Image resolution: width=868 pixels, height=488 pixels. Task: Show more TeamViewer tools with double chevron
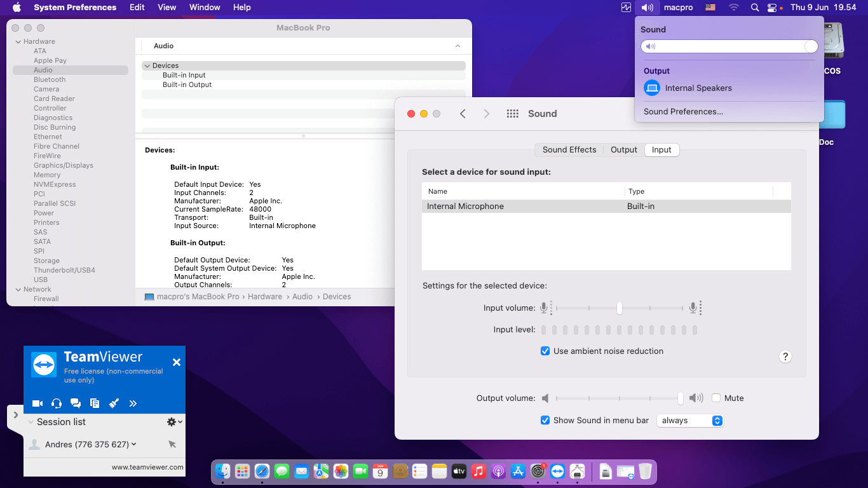133,403
